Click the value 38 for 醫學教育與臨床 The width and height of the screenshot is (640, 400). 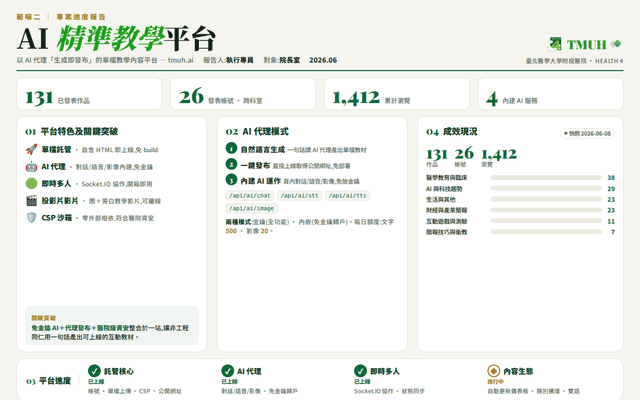point(611,178)
